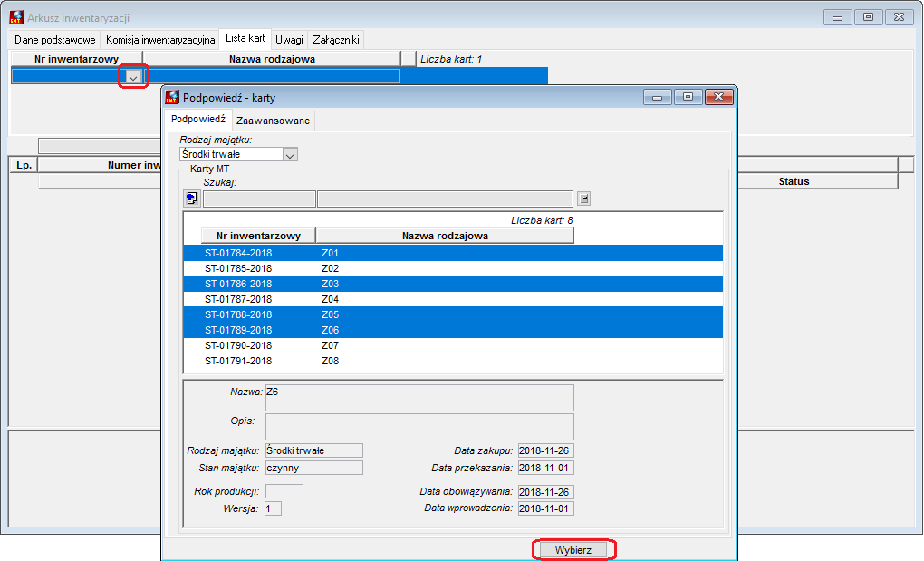Image resolution: width=924 pixels, height=561 pixels.
Task: Select row ST-01785-2018 Z02
Action: point(453,268)
